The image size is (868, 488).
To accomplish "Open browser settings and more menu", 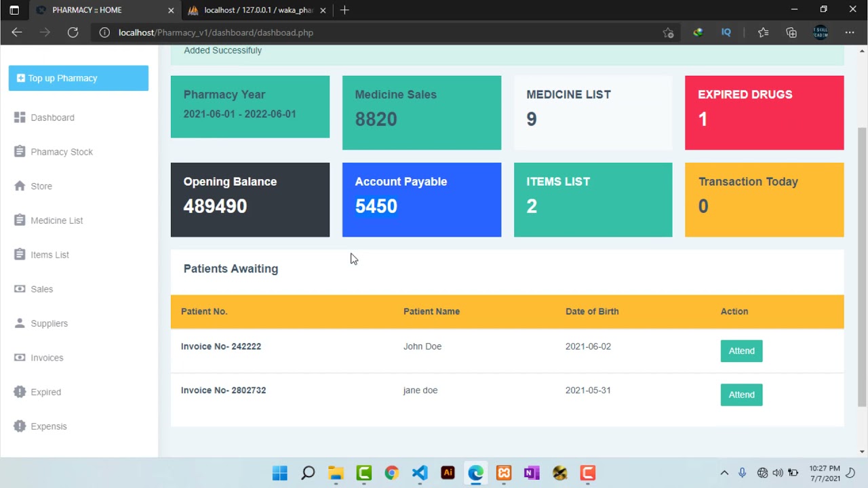I will [x=849, y=32].
